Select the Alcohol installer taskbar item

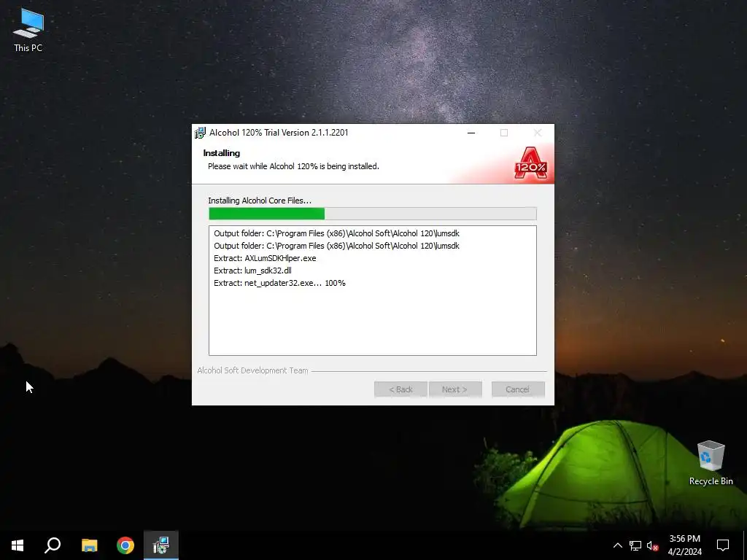161,545
